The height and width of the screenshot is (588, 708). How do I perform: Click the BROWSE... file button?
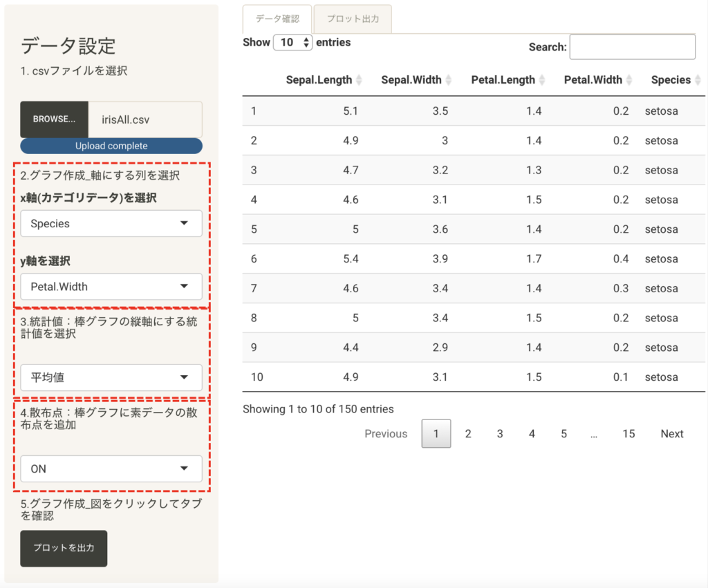[54, 120]
